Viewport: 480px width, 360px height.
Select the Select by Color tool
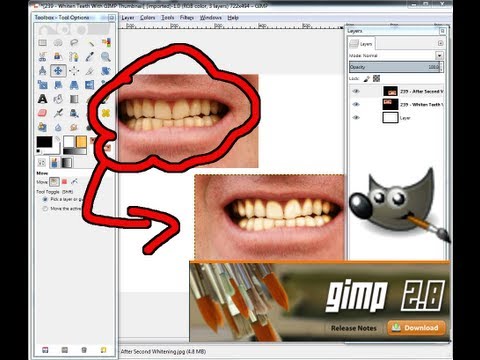coord(106,43)
